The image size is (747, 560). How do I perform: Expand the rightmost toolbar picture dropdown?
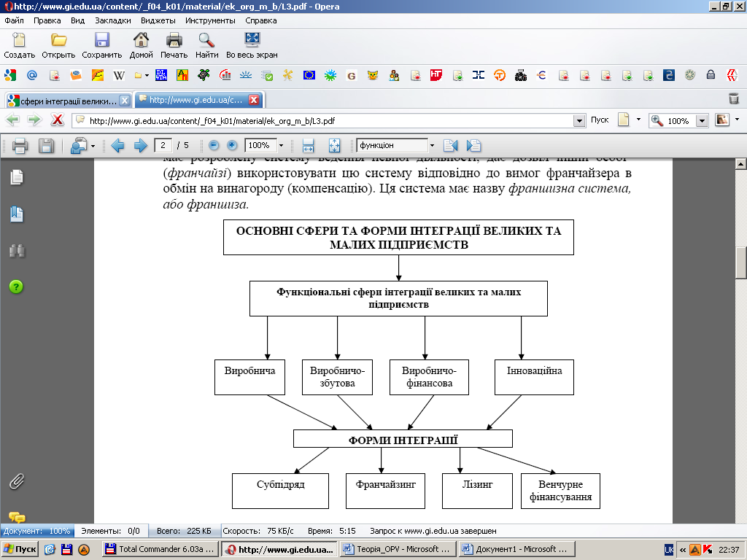pos(737,120)
